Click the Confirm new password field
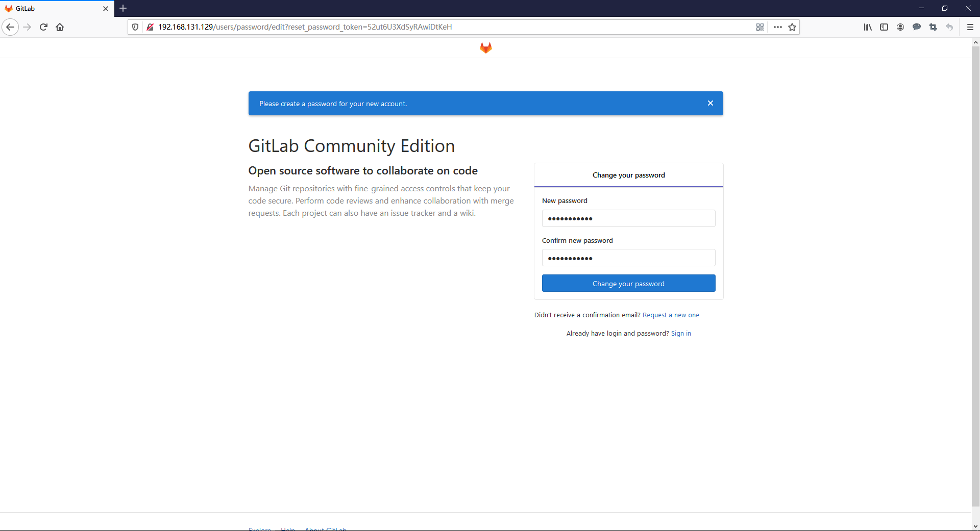The width and height of the screenshot is (980, 531). point(629,258)
